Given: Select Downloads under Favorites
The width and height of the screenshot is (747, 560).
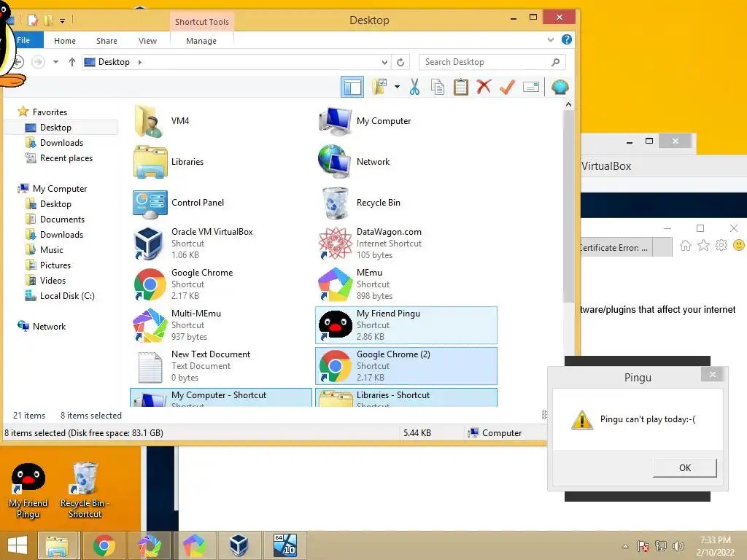Looking at the screenshot, I should (x=61, y=143).
